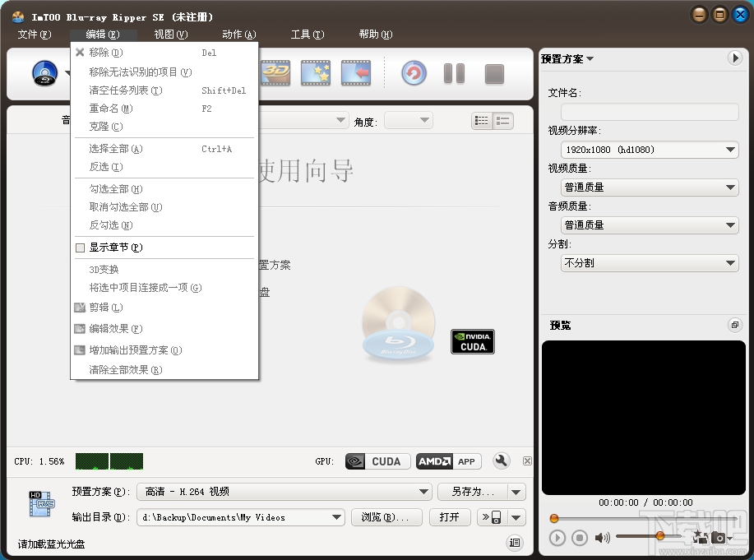Viewport: 754px width, 560px height.
Task: Click the 浏览 button for output directory
Action: coord(386,517)
